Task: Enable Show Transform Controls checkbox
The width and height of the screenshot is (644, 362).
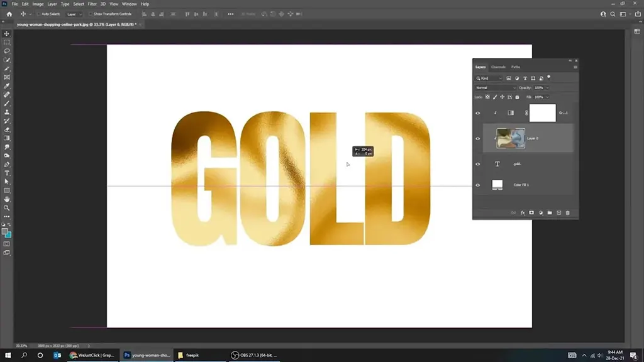Action: pos(91,14)
